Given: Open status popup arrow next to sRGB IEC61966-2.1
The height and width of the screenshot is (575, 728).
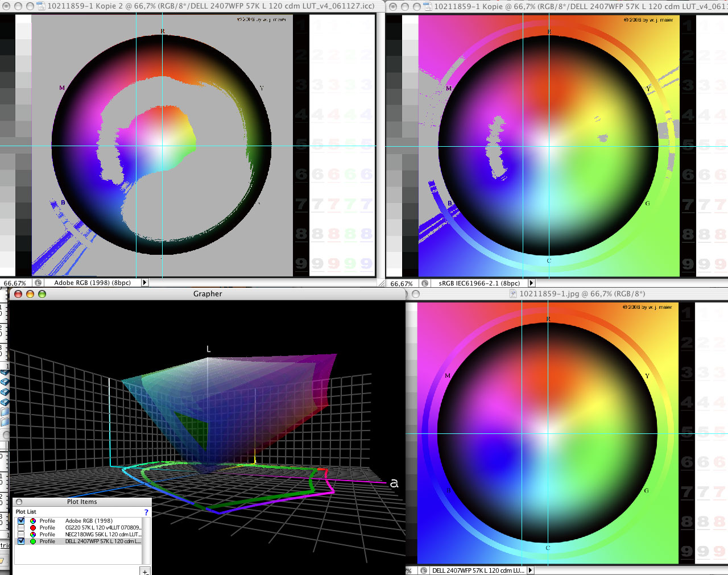Looking at the screenshot, I should [532, 283].
